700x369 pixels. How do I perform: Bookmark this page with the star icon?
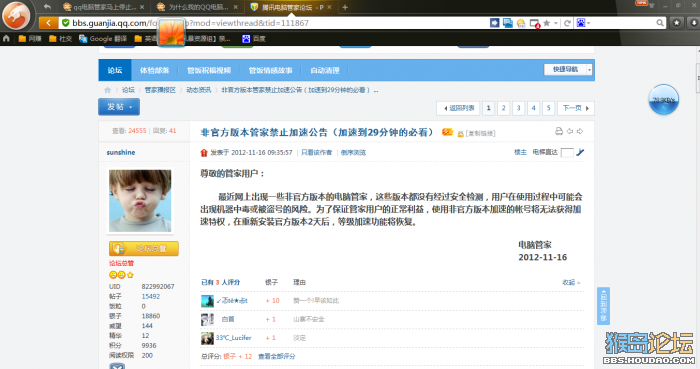546,23
